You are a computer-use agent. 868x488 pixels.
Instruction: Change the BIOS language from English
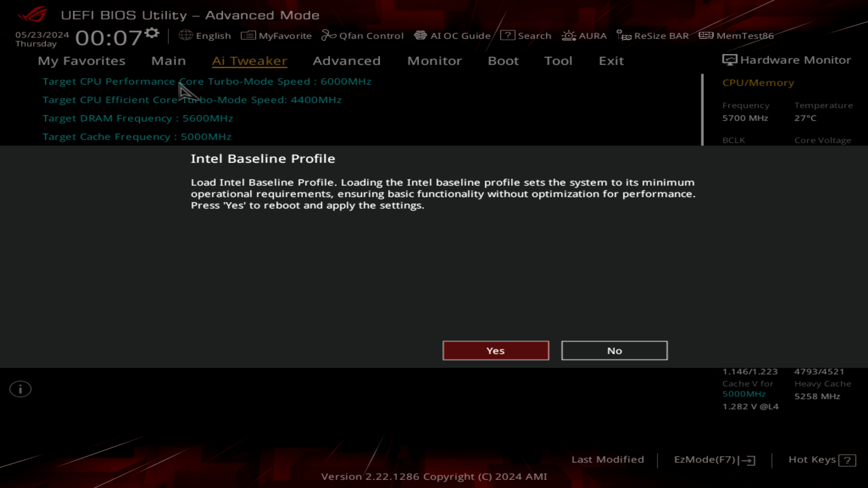[205, 36]
